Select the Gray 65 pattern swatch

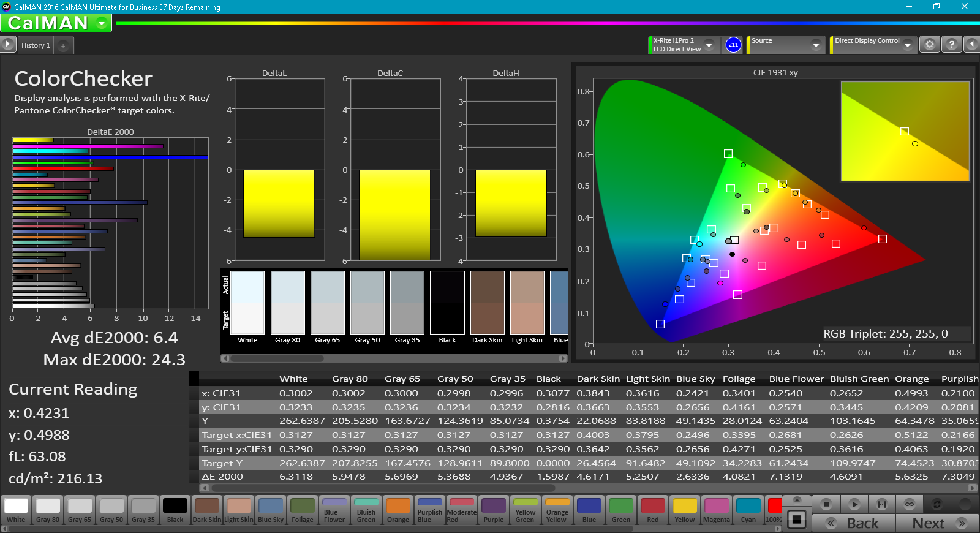click(80, 510)
